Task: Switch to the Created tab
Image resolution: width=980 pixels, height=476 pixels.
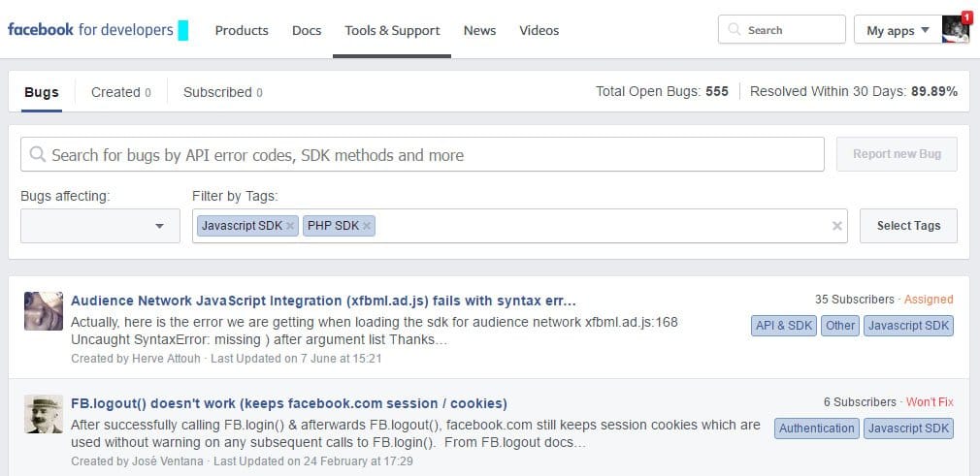Action: (120, 92)
